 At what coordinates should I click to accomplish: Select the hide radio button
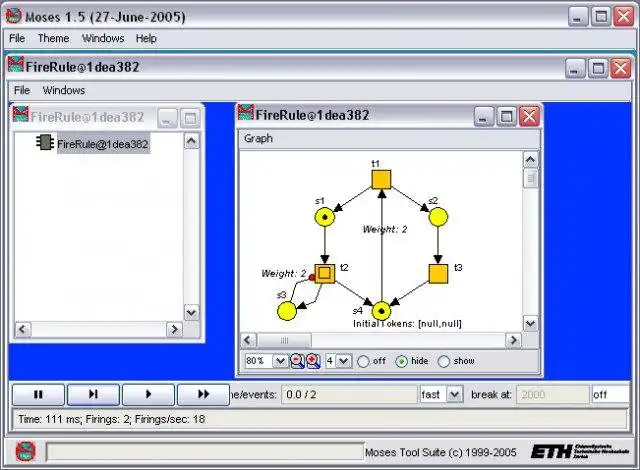pyautogui.click(x=401, y=361)
